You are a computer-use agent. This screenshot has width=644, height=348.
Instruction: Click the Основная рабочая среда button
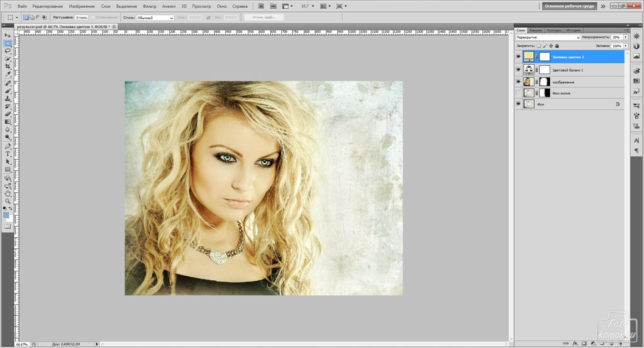click(x=569, y=6)
